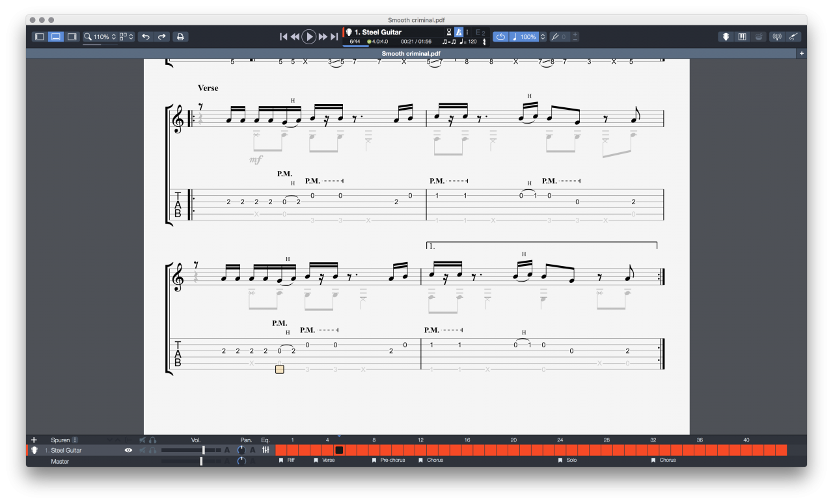Open the relative speed stepper dropdown
The width and height of the screenshot is (833, 504).
[543, 37]
